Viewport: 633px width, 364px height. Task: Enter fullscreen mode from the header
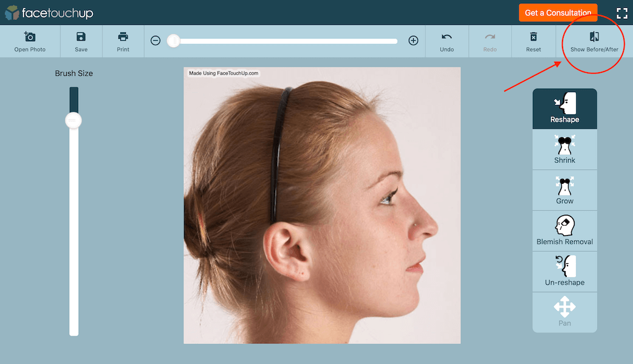[622, 13]
